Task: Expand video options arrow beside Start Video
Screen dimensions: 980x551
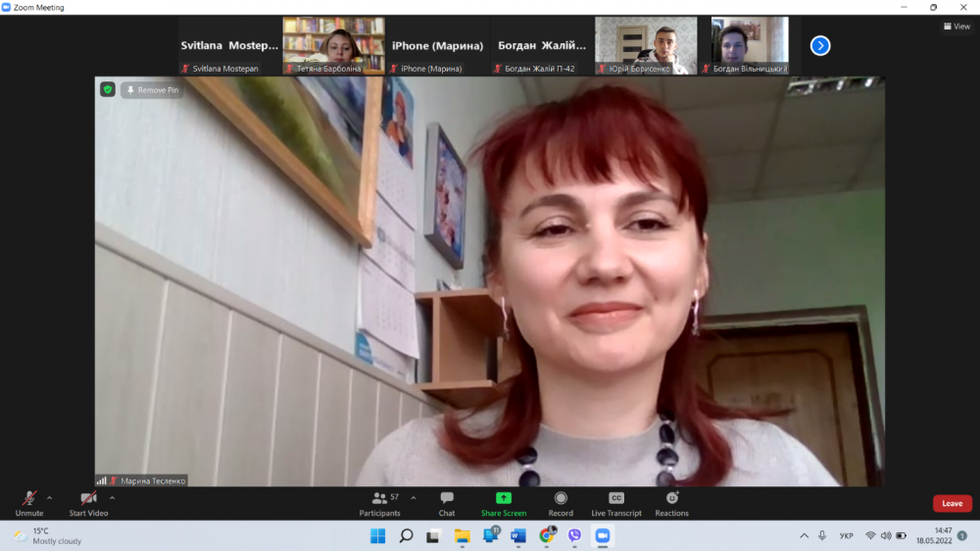Action: coord(112,497)
